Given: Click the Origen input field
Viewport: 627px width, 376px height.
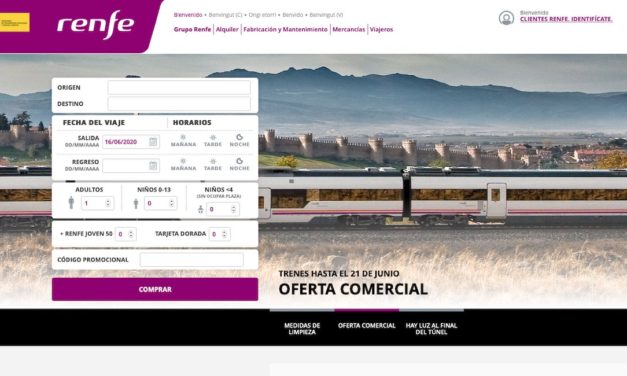Looking at the screenshot, I should pos(179,87).
